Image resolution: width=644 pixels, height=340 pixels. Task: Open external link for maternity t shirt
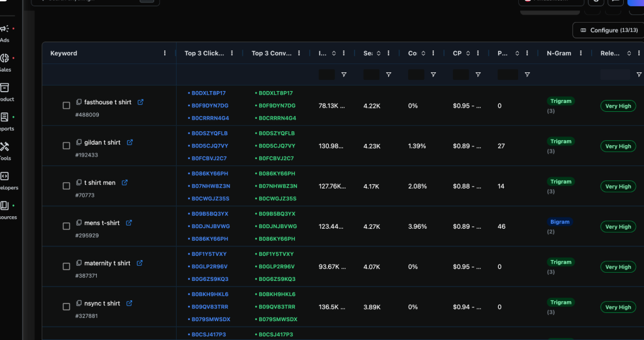coord(140,263)
